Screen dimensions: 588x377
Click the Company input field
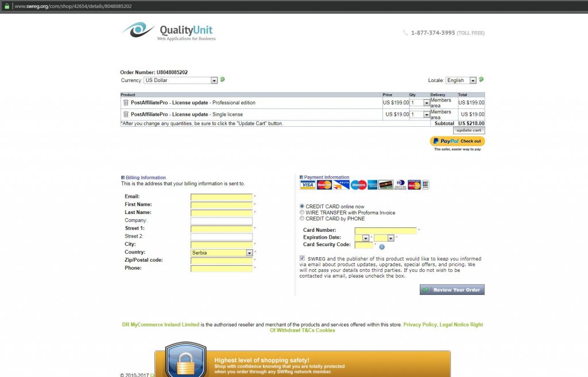(222, 221)
